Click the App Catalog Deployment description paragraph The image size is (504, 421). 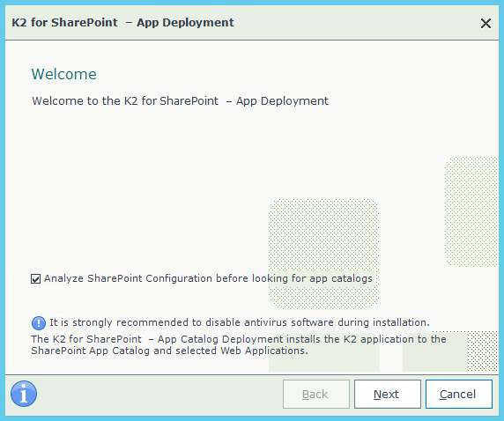coord(239,344)
